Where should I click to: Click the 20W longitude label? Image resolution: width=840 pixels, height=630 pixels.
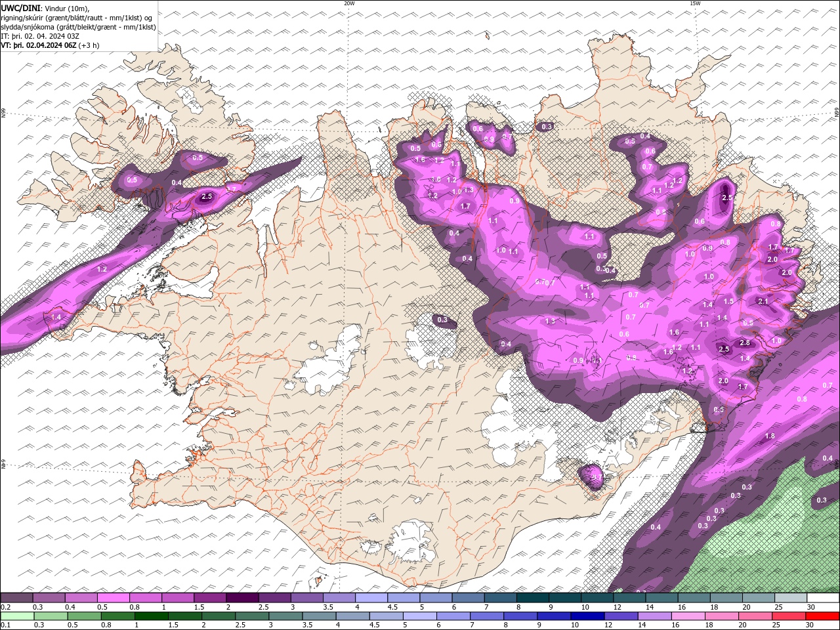[x=349, y=3]
